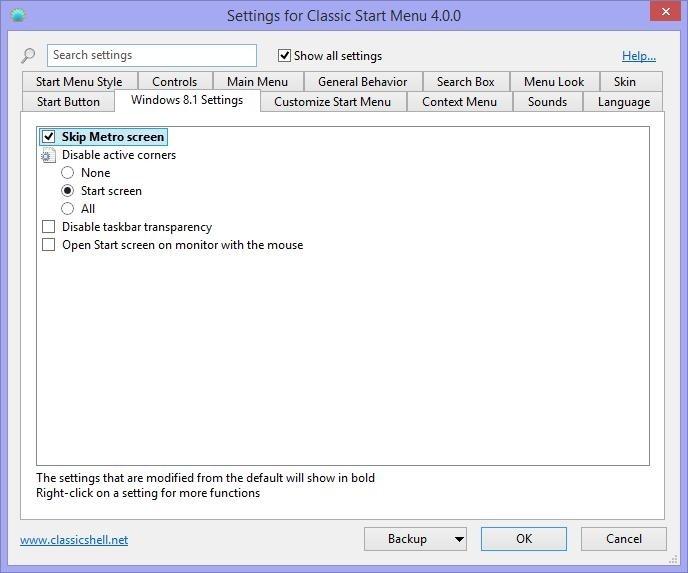Check Open Start screen on monitor with mouse
This screenshot has width=688, height=573.
pyautogui.click(x=48, y=245)
